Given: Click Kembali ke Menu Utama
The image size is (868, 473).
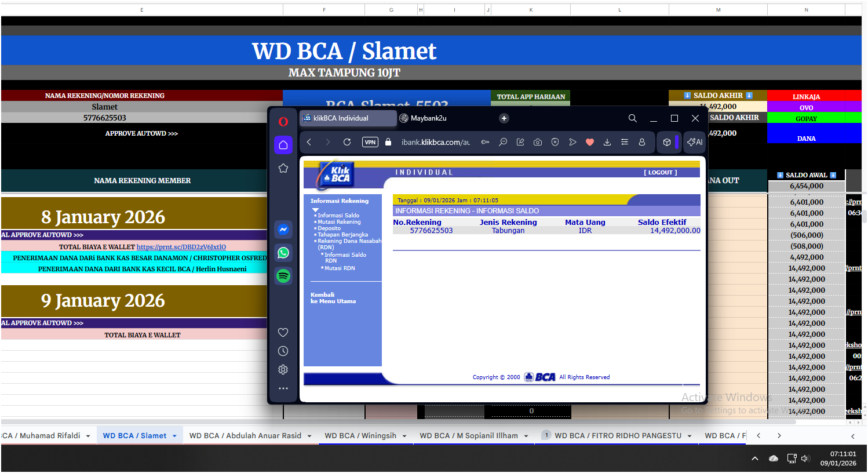Looking at the screenshot, I should (x=333, y=298).
